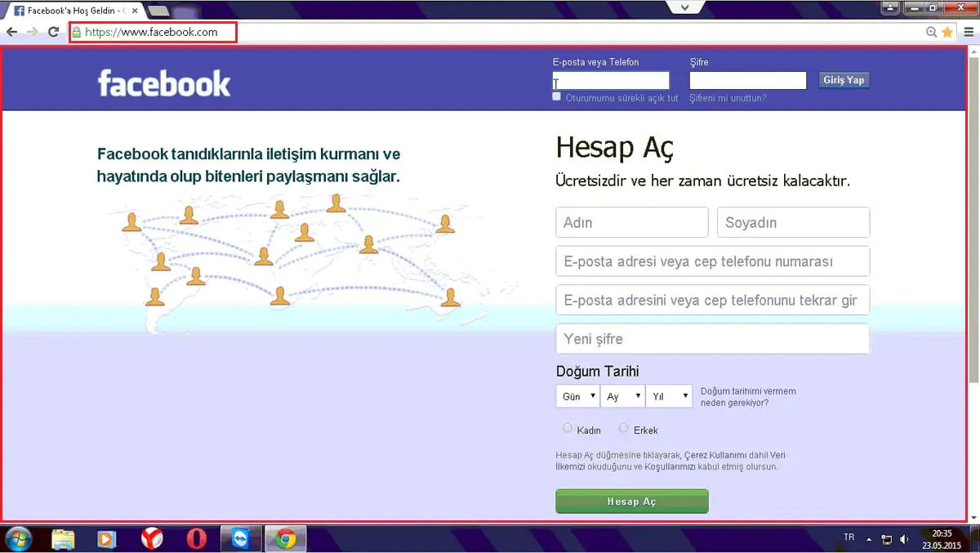
Task: Click the Giriş Yap button
Action: (x=844, y=80)
